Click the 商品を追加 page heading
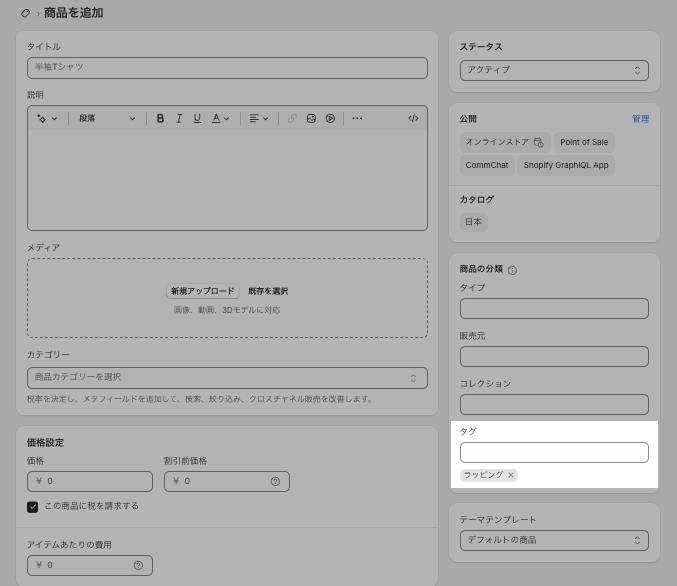Viewport: 677px width, 586px height. click(x=73, y=13)
